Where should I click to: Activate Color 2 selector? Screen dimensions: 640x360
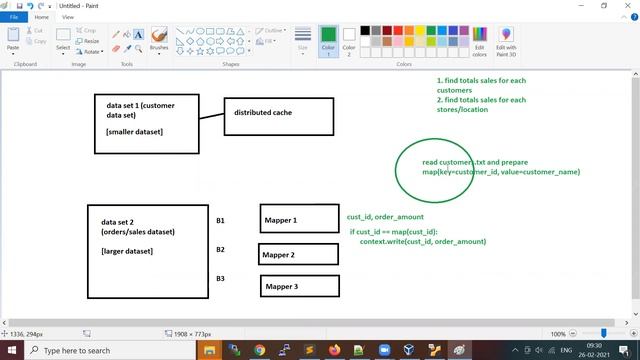349,42
